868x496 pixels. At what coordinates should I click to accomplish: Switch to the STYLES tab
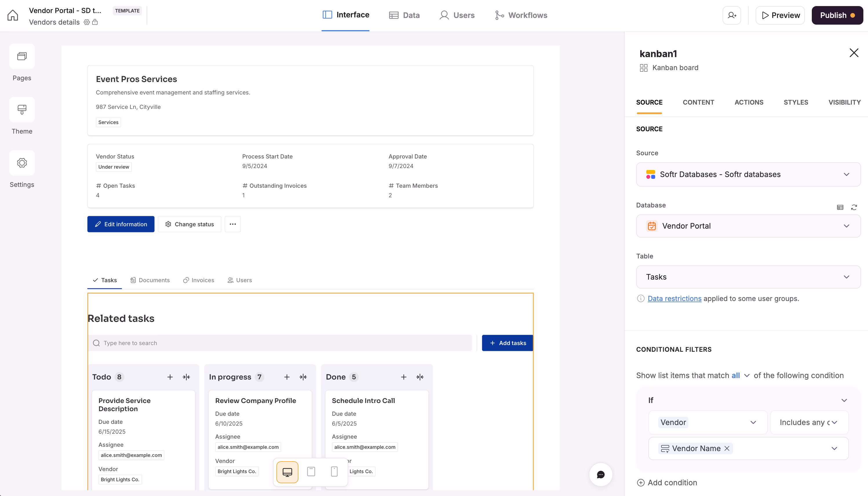pyautogui.click(x=796, y=102)
